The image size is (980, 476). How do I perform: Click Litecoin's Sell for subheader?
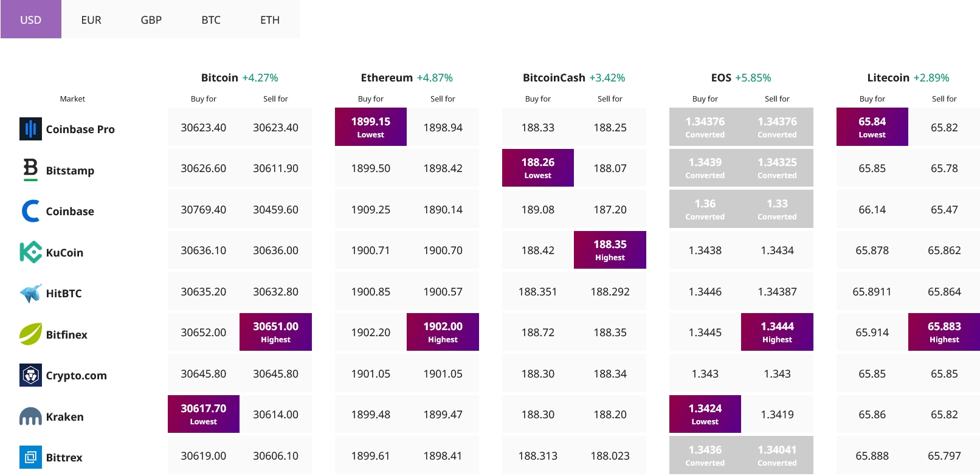coord(944,98)
